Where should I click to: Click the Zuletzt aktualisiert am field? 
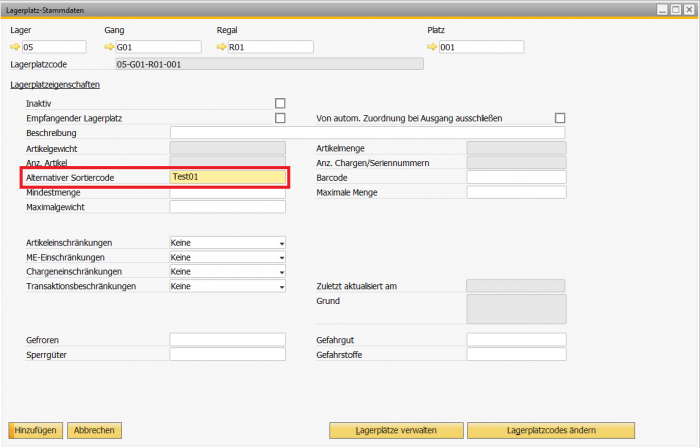516,286
